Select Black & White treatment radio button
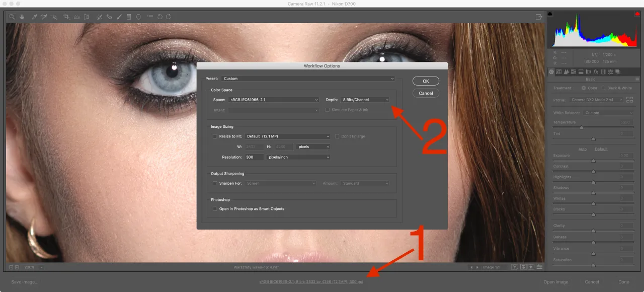The image size is (644, 292). tap(603, 88)
